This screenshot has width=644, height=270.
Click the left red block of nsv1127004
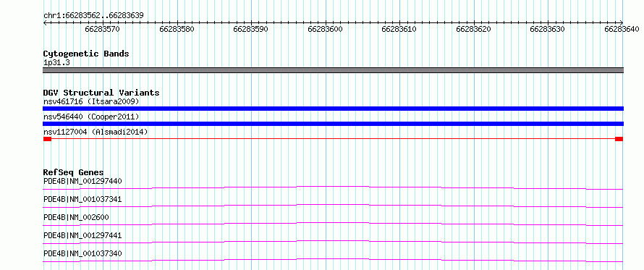pyautogui.click(x=47, y=139)
